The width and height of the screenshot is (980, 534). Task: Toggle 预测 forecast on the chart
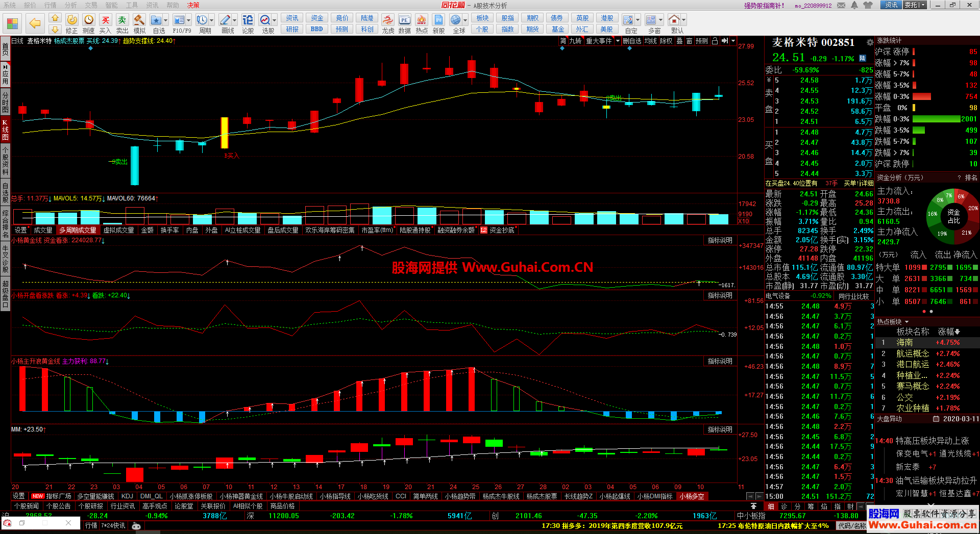(x=702, y=41)
